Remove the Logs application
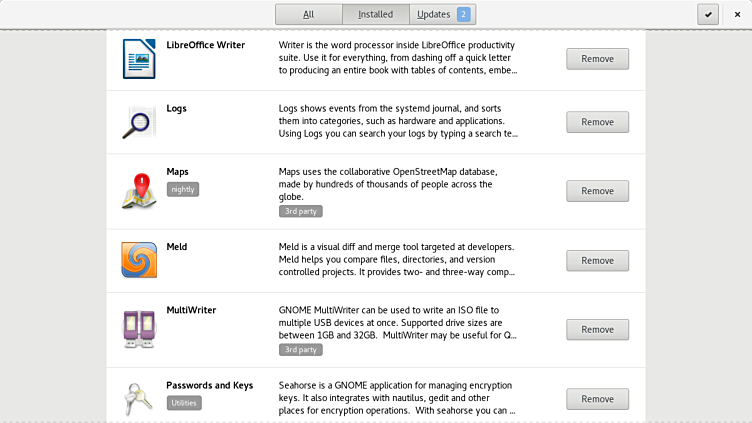 coord(597,122)
